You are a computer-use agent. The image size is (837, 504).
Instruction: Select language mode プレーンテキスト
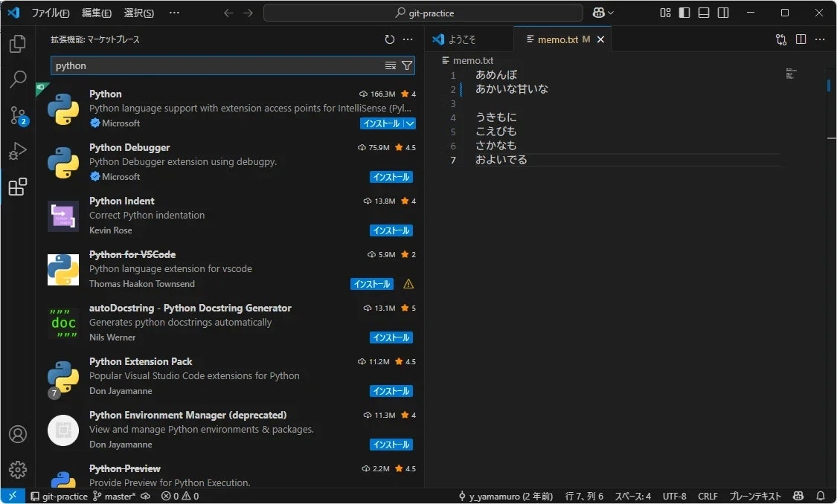(x=755, y=496)
